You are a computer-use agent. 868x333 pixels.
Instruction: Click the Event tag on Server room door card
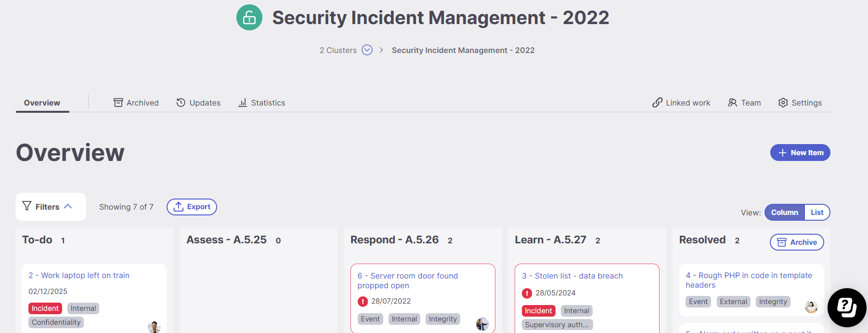(x=370, y=319)
